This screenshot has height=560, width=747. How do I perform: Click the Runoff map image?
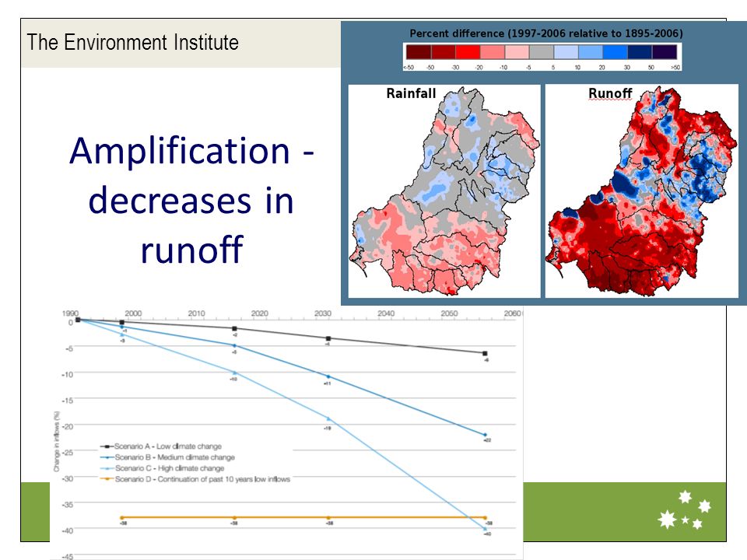point(641,191)
